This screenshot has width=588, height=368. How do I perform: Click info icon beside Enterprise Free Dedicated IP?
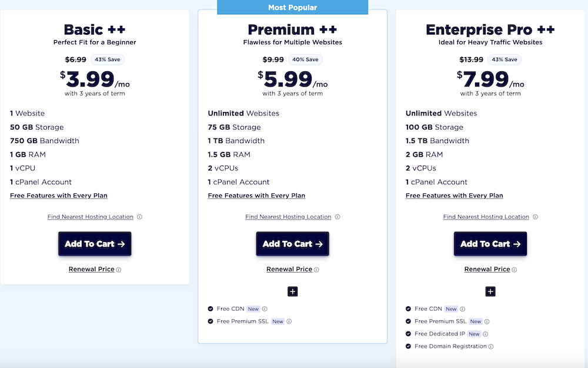[x=486, y=334]
